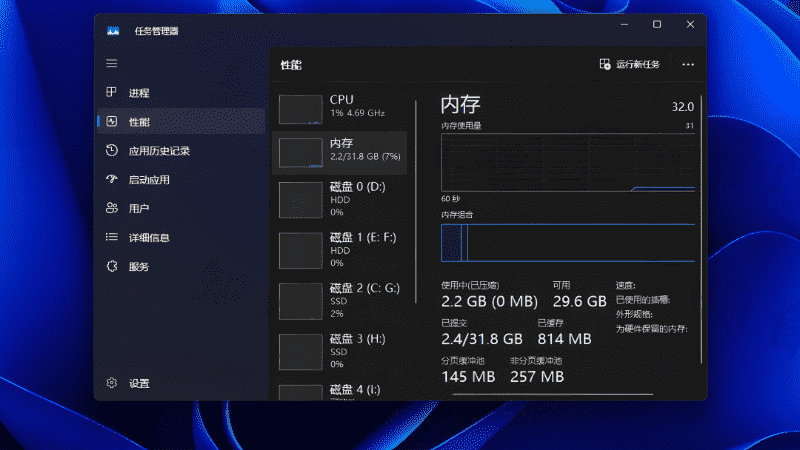Select 磁盘 2 (C: G:) SSD entry
The height and width of the screenshot is (450, 800).
[340, 301]
